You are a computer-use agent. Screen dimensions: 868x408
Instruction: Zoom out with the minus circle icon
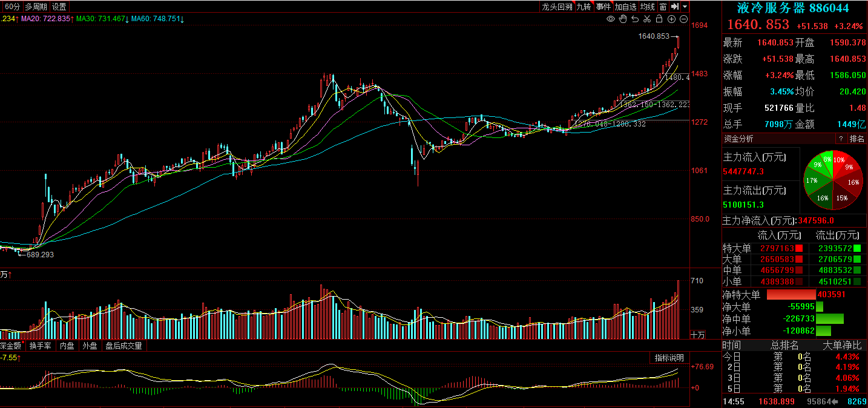pos(683,19)
